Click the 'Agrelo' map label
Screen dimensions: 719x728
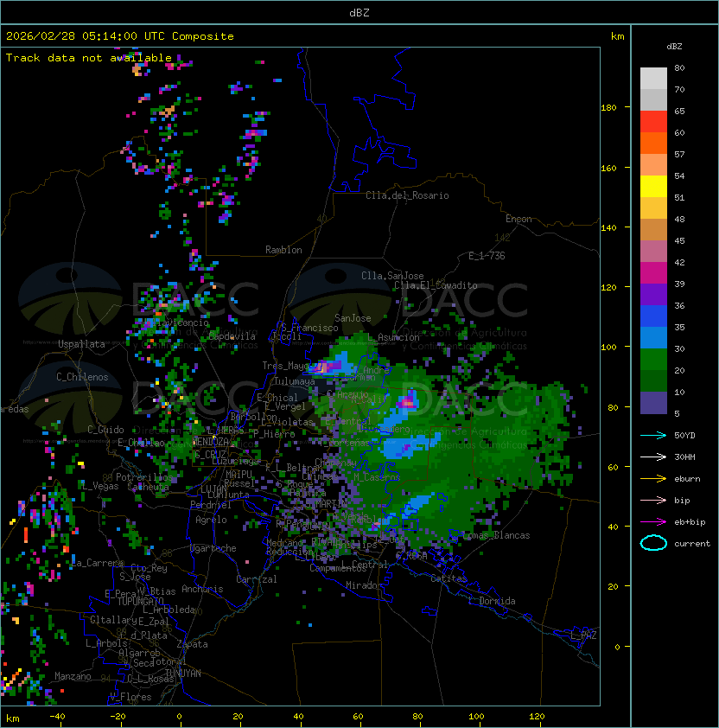211,520
